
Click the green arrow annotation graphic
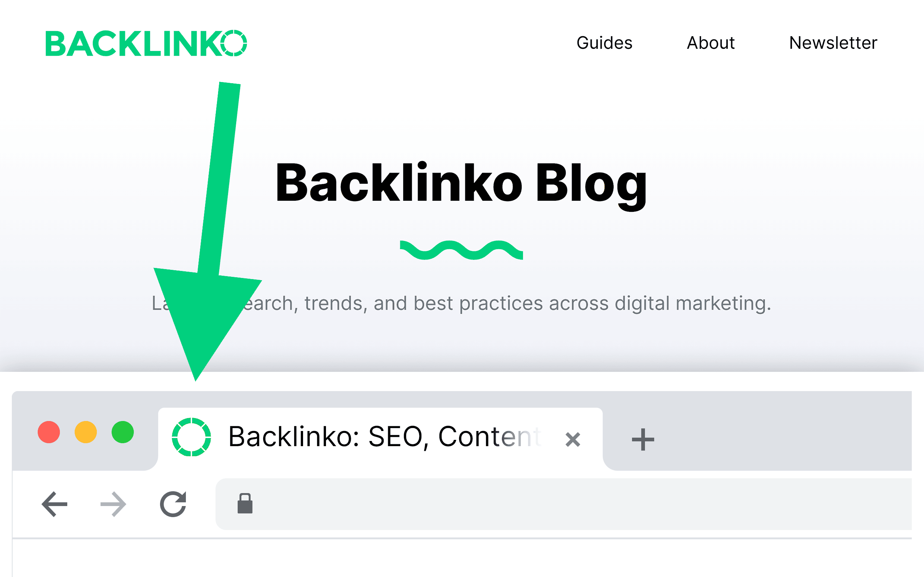click(x=203, y=233)
